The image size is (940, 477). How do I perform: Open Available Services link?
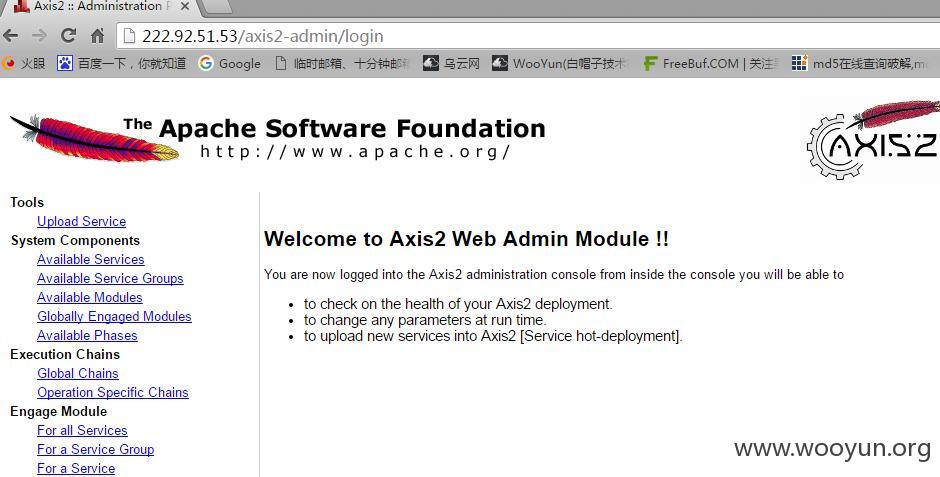pyautogui.click(x=91, y=259)
